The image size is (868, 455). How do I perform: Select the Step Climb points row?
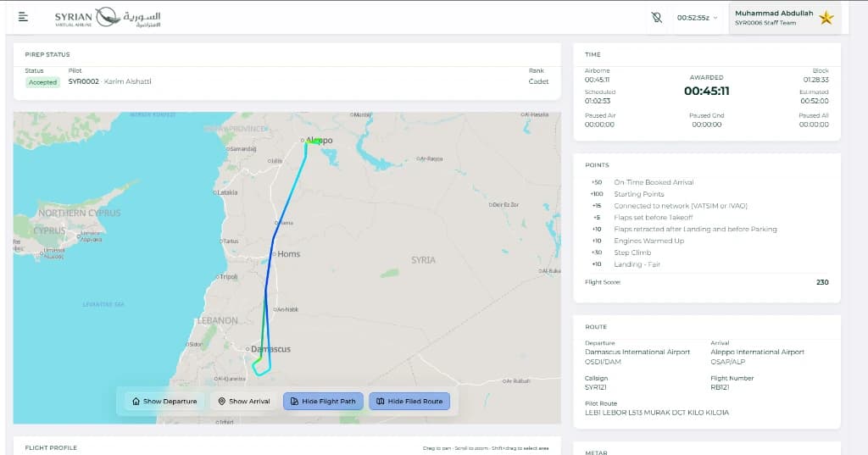706,252
